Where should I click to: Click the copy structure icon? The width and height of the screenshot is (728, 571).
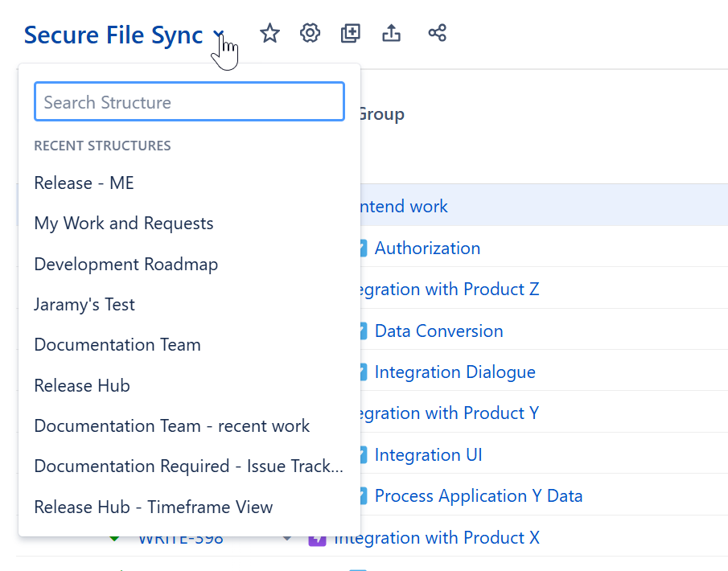click(x=350, y=33)
